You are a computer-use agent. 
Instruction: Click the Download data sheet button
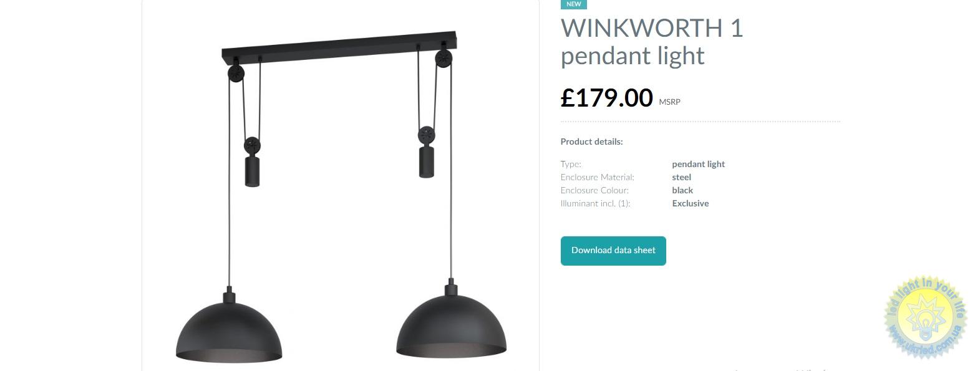coord(613,251)
